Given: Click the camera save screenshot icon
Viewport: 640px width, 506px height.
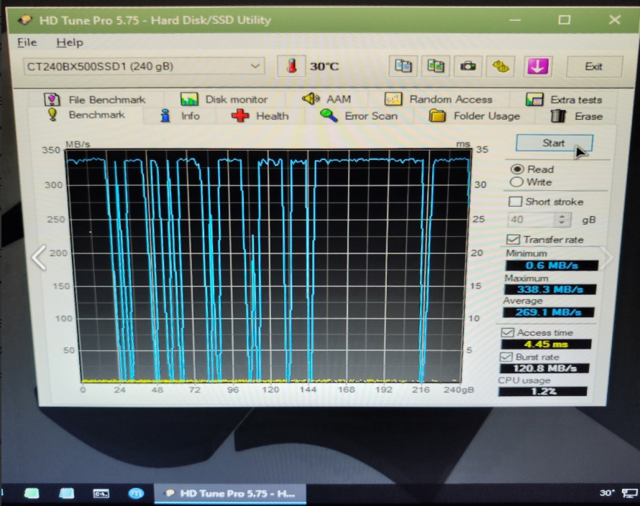Looking at the screenshot, I should (x=467, y=66).
